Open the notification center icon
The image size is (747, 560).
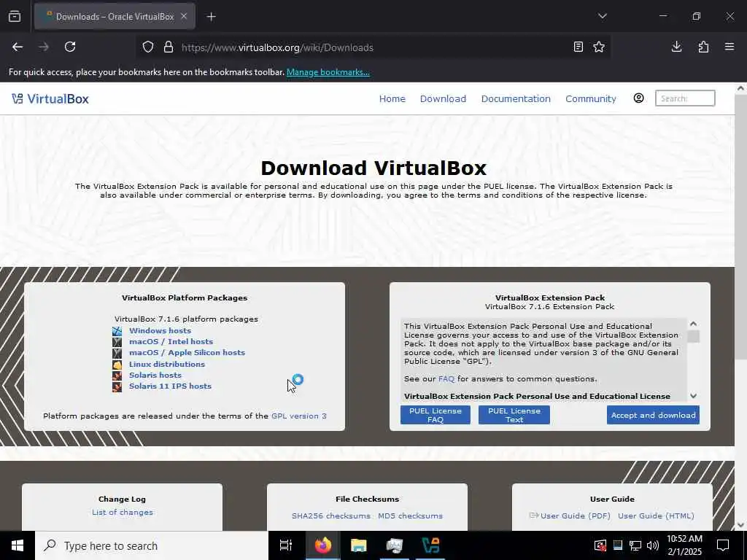pyautogui.click(x=723, y=545)
